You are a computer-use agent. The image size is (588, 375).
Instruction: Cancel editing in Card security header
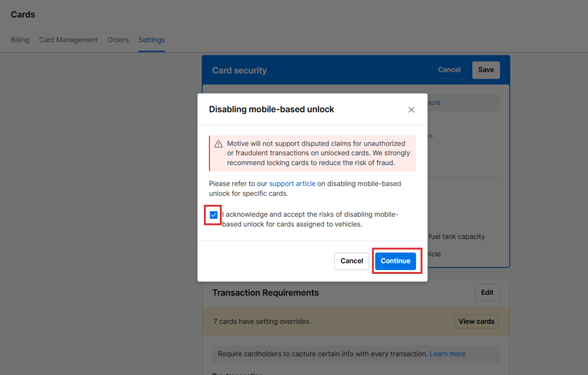point(449,70)
